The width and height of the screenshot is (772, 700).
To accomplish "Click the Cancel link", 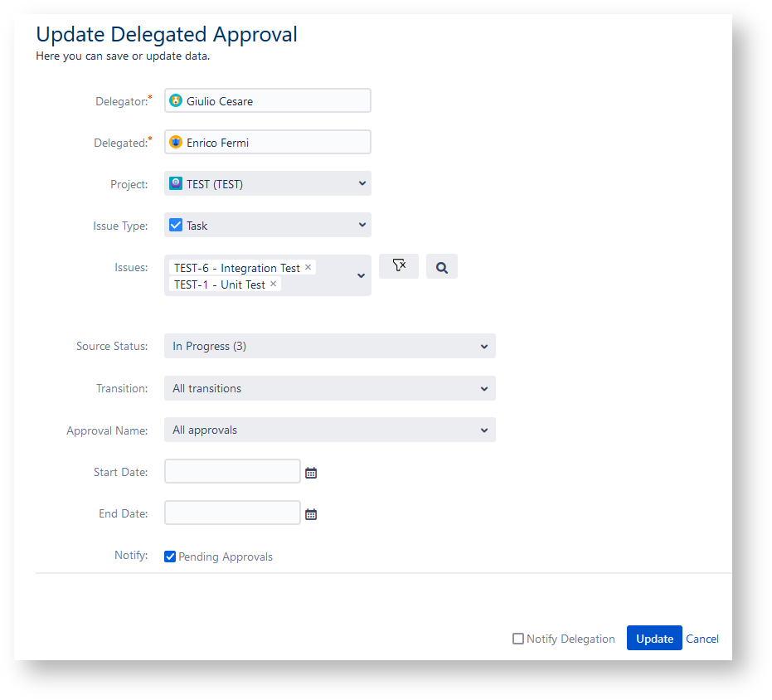I will coord(702,639).
